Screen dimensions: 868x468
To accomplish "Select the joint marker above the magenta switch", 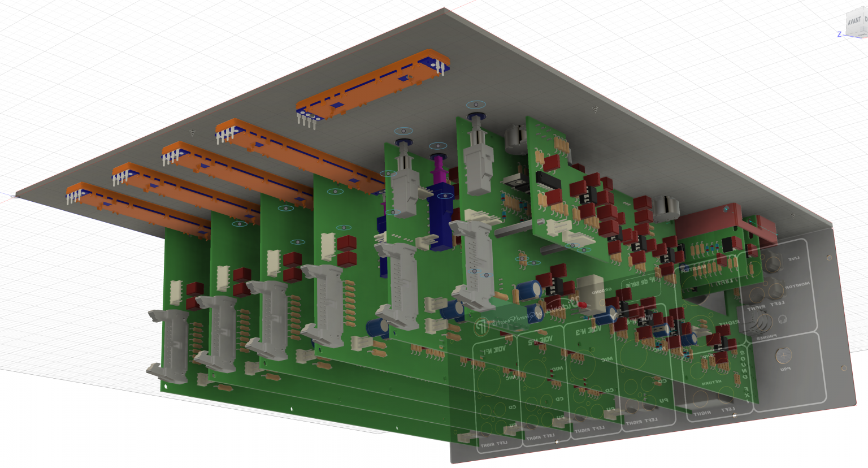I will pos(437,146).
